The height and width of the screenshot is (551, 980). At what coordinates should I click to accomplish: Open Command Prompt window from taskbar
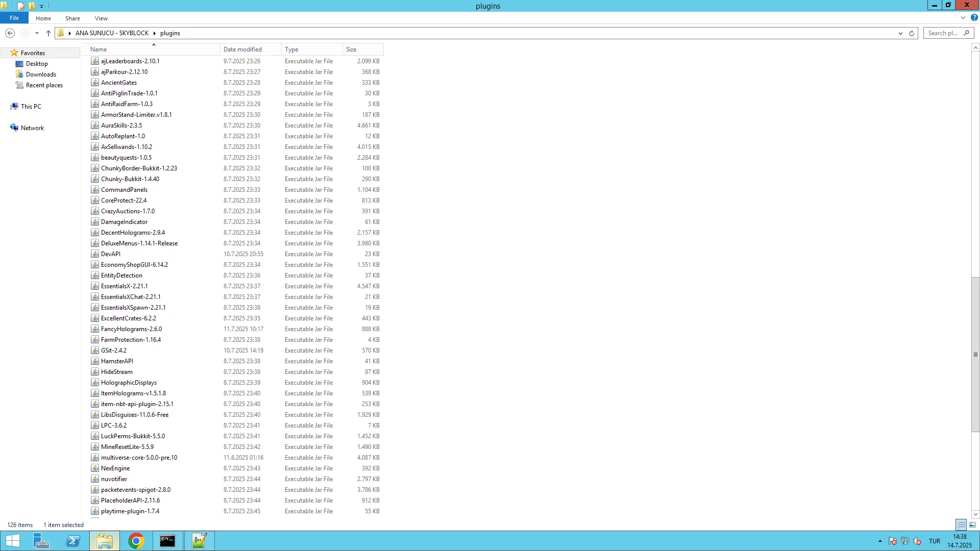[x=167, y=541]
